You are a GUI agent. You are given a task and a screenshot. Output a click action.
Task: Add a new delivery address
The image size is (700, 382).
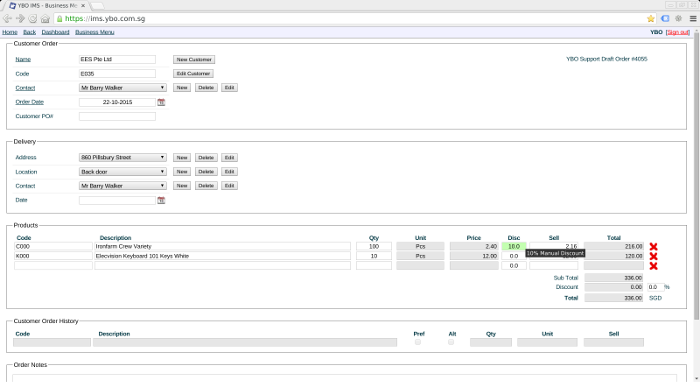182,158
